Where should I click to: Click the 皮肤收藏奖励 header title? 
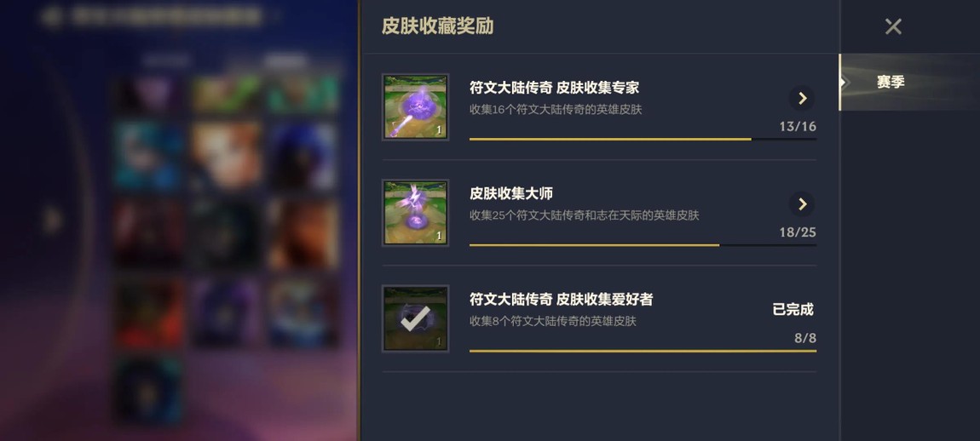click(x=437, y=26)
